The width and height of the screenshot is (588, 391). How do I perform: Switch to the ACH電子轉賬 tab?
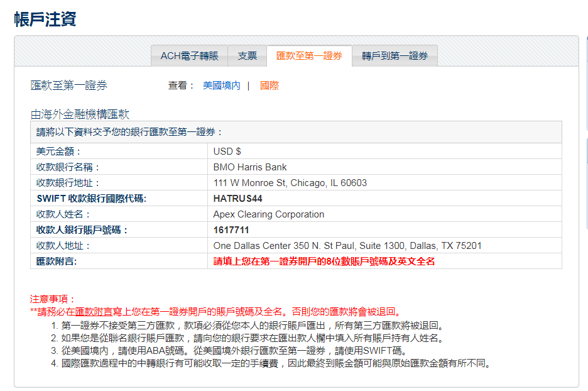pyautogui.click(x=189, y=56)
